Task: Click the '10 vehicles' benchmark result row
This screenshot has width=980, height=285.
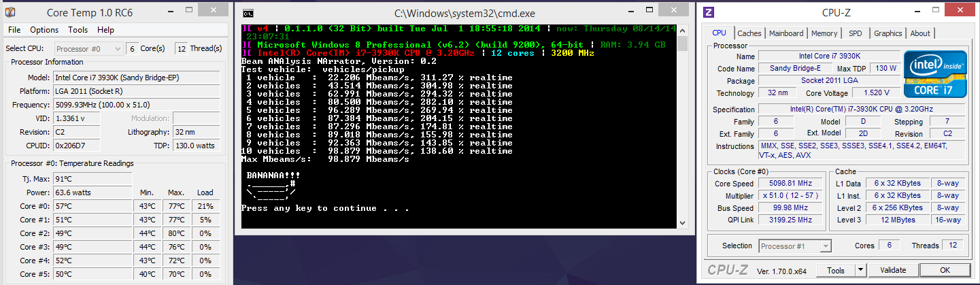Action: click(377, 151)
